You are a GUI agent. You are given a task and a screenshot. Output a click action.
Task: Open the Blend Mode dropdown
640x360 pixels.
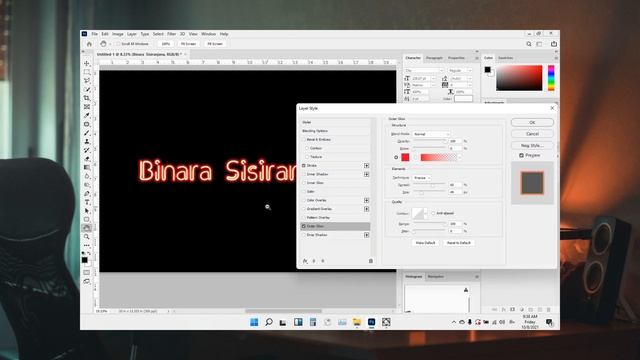point(431,134)
